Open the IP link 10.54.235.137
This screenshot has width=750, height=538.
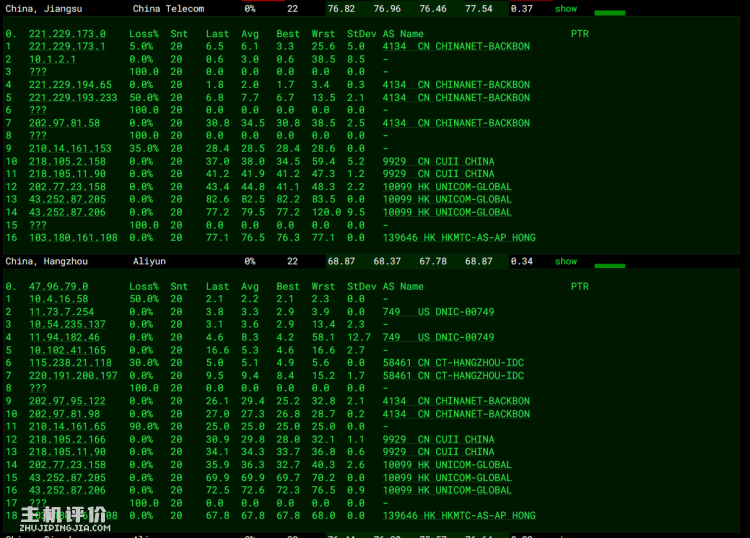click(67, 324)
